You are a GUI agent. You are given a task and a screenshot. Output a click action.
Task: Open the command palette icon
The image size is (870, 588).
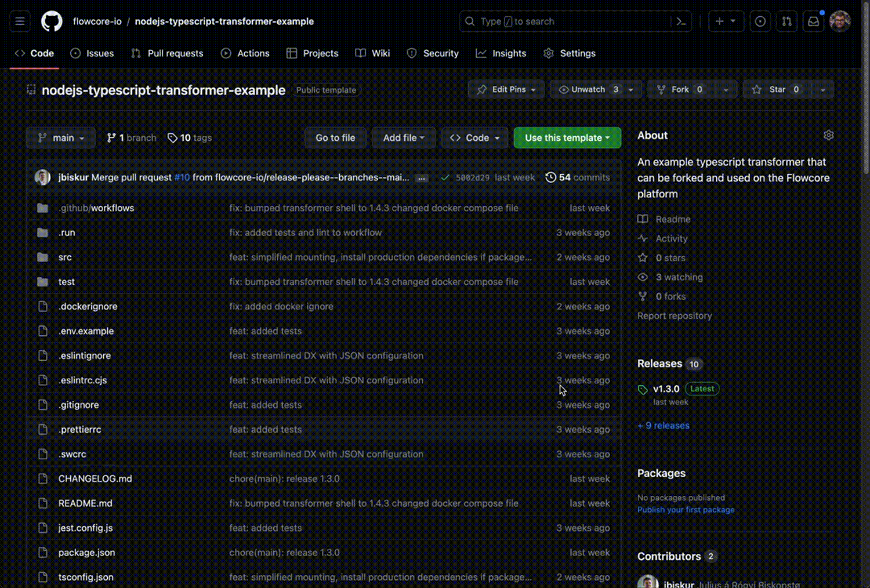681,21
